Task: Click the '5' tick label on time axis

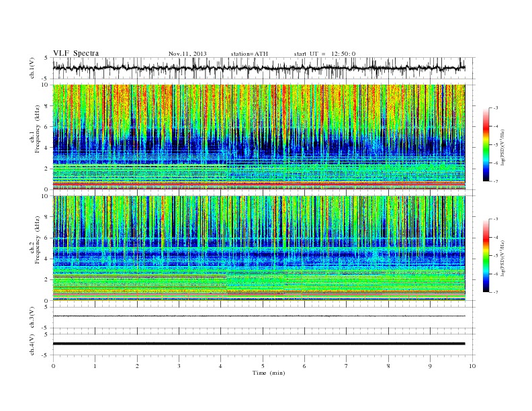Action: (x=263, y=366)
